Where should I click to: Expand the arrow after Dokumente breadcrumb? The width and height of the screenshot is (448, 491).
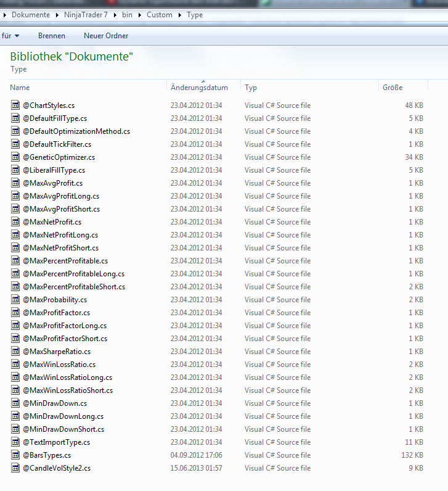point(57,15)
